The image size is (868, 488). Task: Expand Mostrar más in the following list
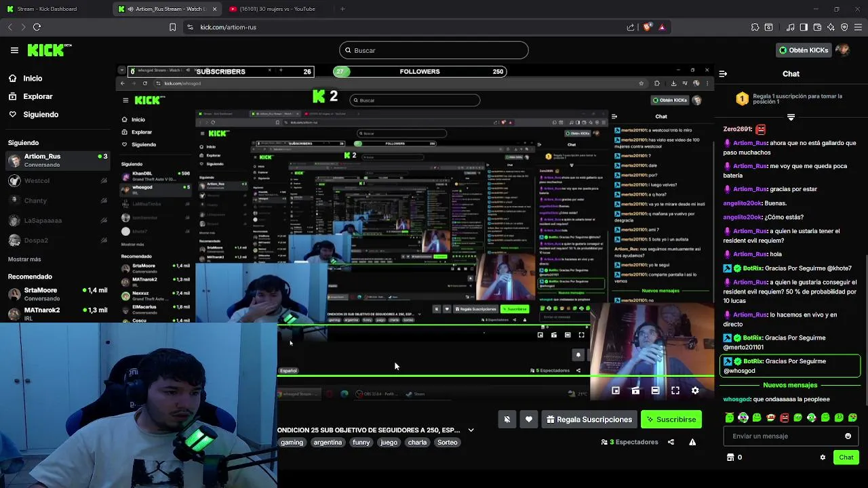(x=24, y=259)
